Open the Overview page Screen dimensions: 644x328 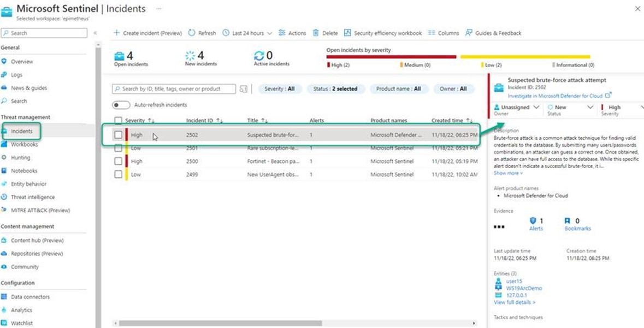[22, 61]
